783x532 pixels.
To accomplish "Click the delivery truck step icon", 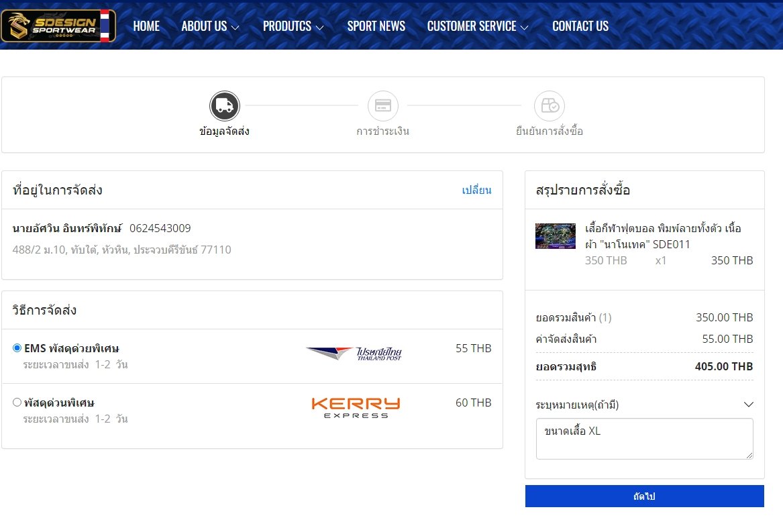I will 224,106.
